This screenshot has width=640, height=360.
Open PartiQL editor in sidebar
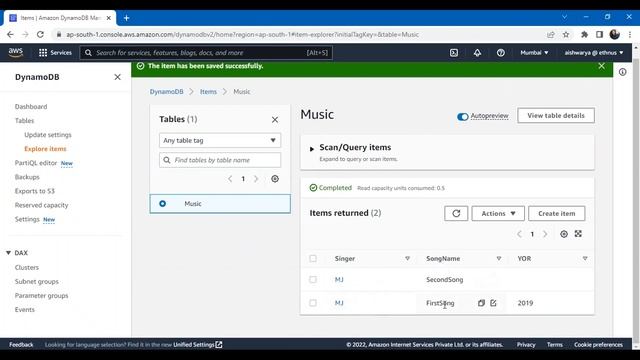[36, 163]
